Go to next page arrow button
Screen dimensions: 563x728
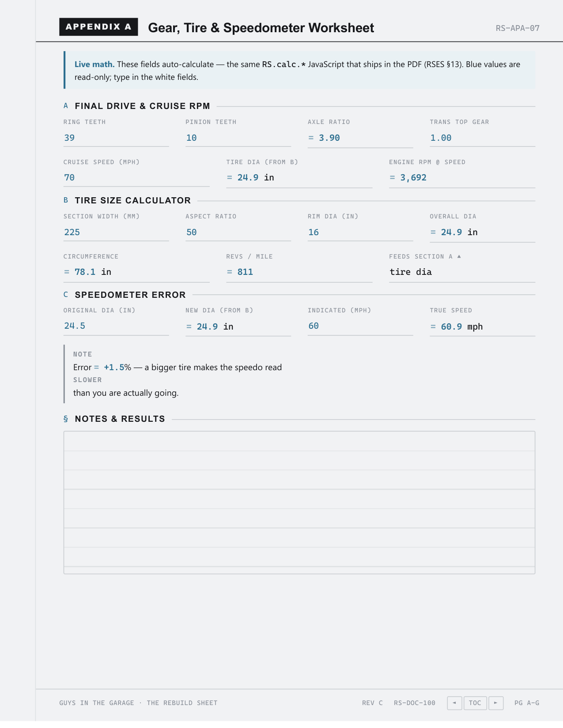[496, 703]
